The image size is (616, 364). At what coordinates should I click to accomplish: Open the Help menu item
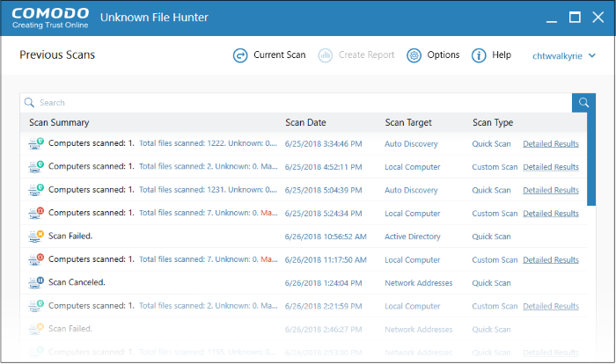(502, 55)
